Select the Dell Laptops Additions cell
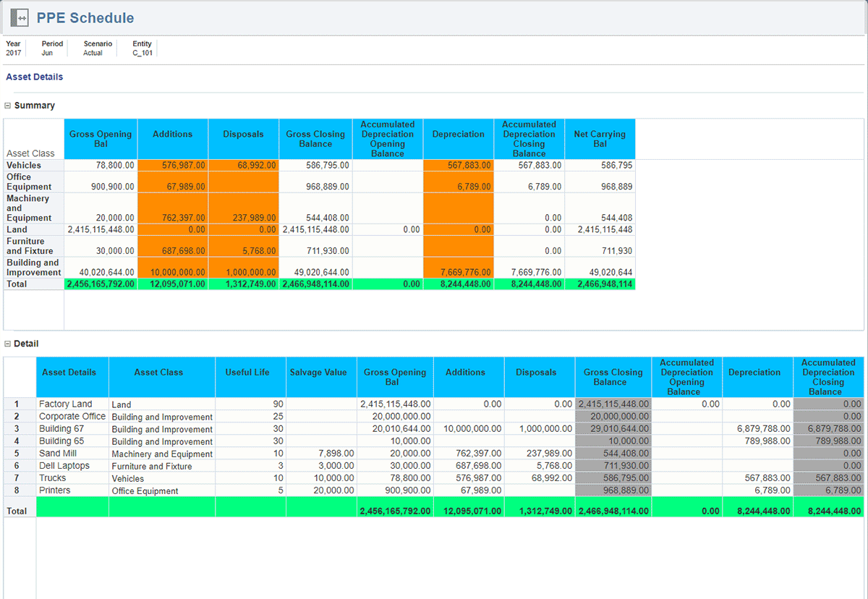The image size is (868, 599). (469, 466)
